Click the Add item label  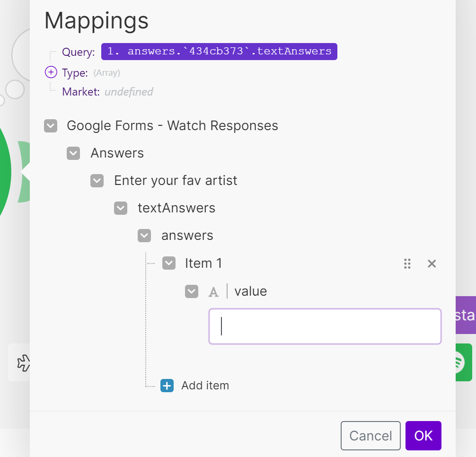click(x=205, y=386)
